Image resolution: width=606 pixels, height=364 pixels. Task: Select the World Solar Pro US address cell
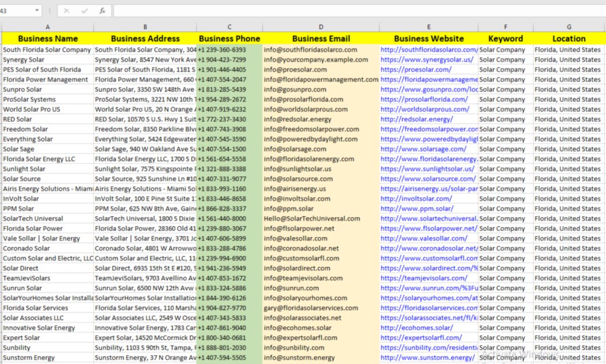coord(145,110)
